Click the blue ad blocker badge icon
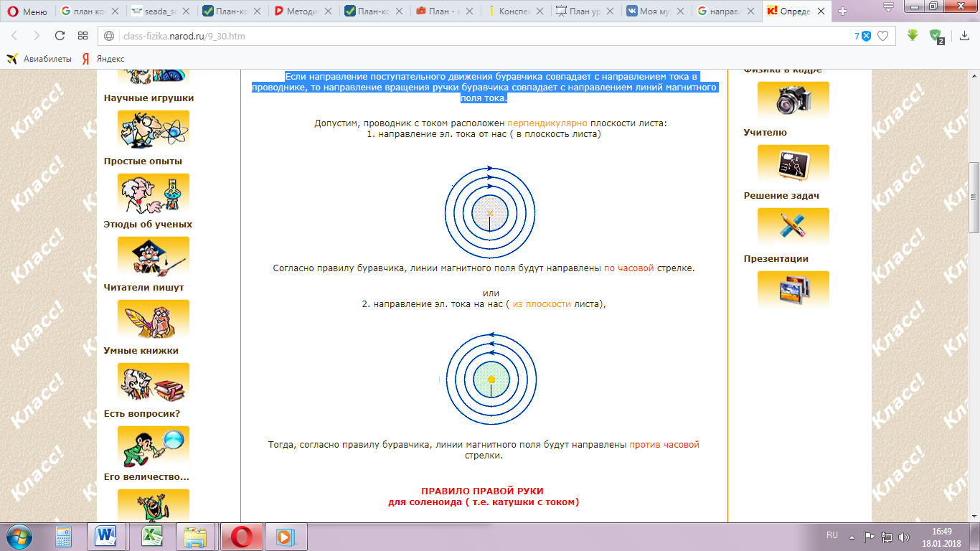Screen dimensions: 980x551 coord(866,36)
